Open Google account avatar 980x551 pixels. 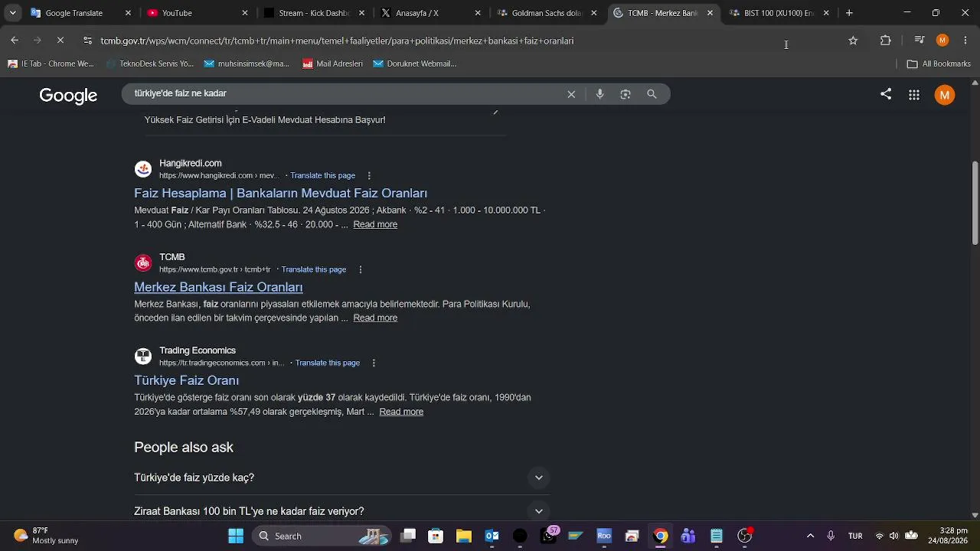coord(945,95)
